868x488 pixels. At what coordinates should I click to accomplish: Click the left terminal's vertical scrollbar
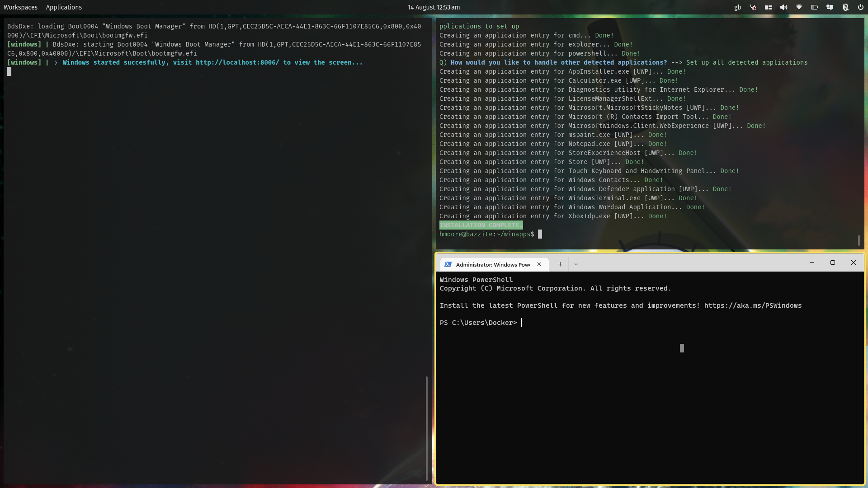[x=426, y=427]
